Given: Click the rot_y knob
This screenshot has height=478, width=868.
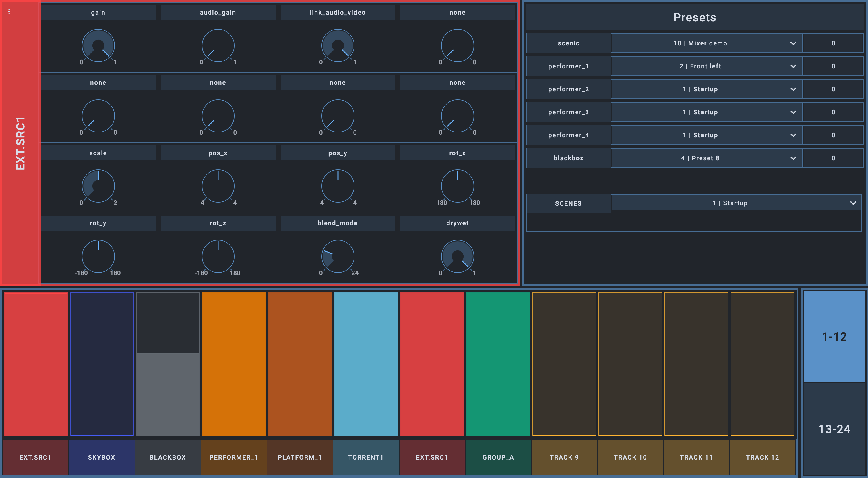Looking at the screenshot, I should (x=98, y=256).
